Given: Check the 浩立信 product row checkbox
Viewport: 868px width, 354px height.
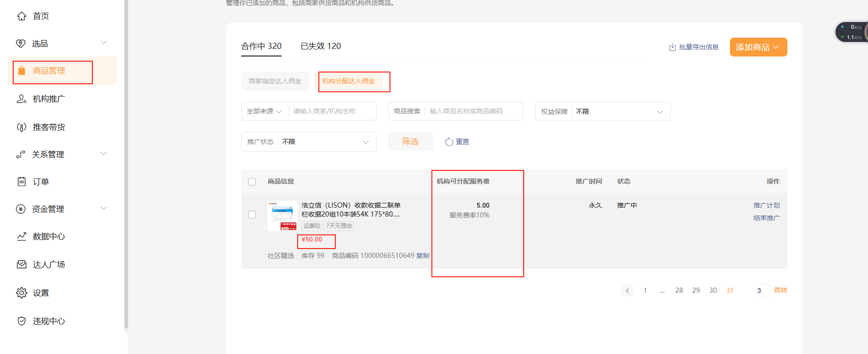Looking at the screenshot, I should [x=252, y=215].
